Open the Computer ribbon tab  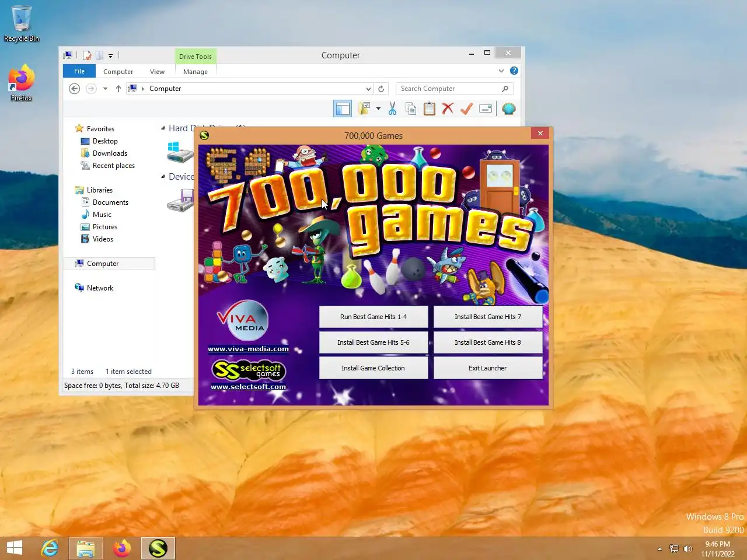118,72
